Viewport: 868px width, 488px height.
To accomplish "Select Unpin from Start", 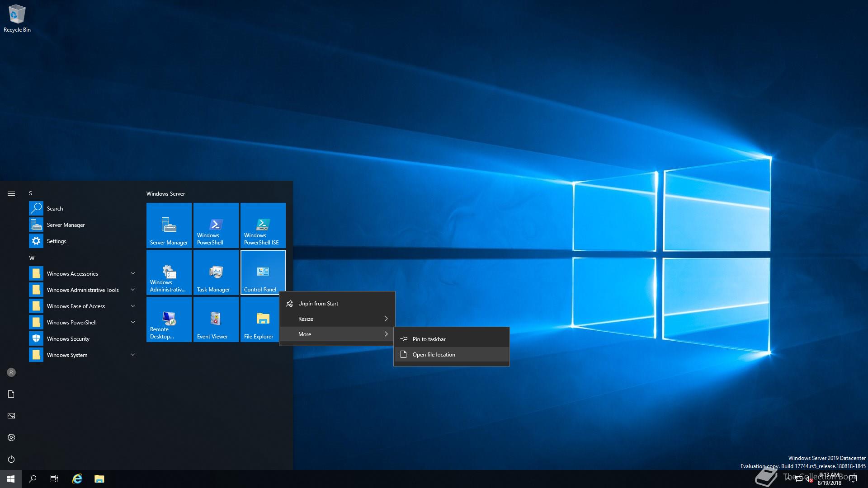I will (x=337, y=303).
